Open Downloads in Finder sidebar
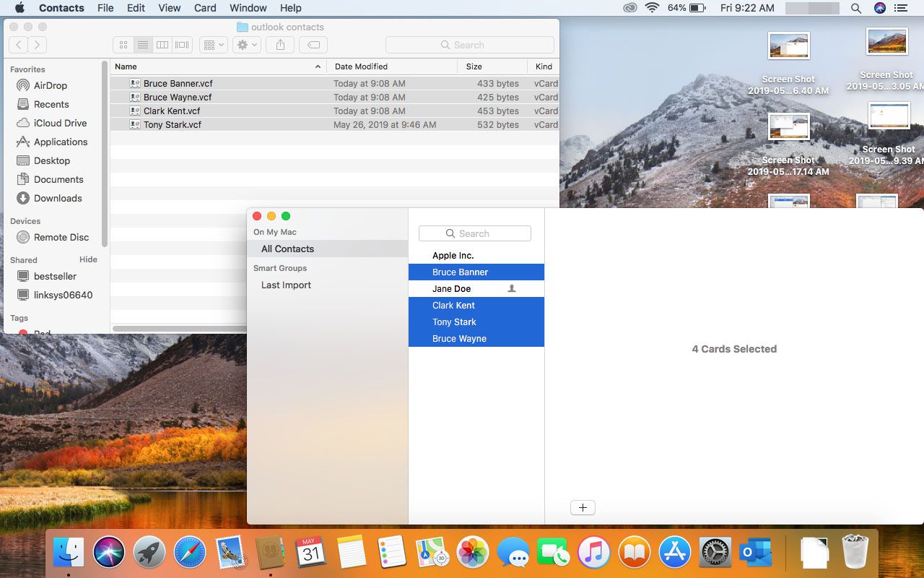 58,198
